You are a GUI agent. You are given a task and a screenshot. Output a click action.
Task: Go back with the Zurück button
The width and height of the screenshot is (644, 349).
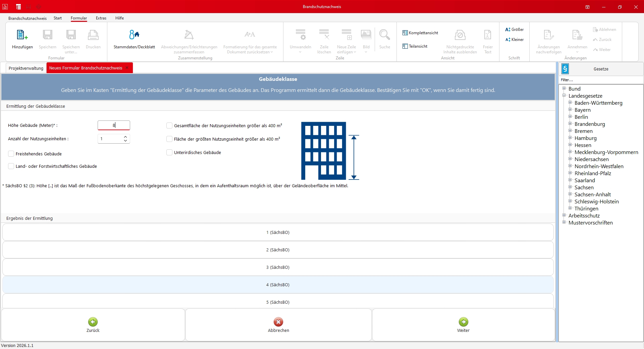(93, 325)
